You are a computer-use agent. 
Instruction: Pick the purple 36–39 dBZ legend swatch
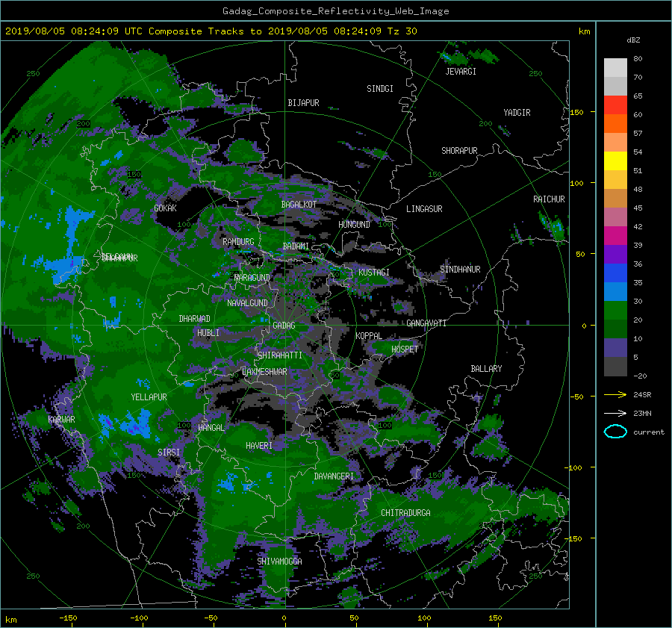(615, 254)
